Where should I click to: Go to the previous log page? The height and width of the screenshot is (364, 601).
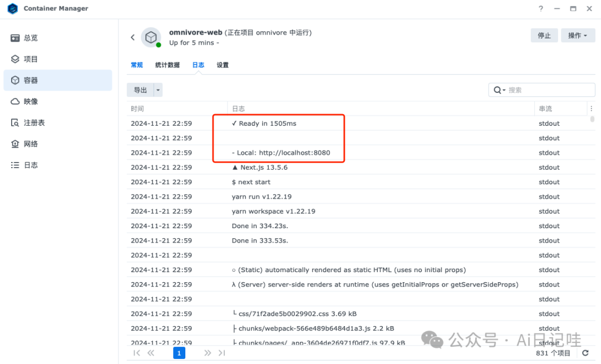click(x=151, y=353)
